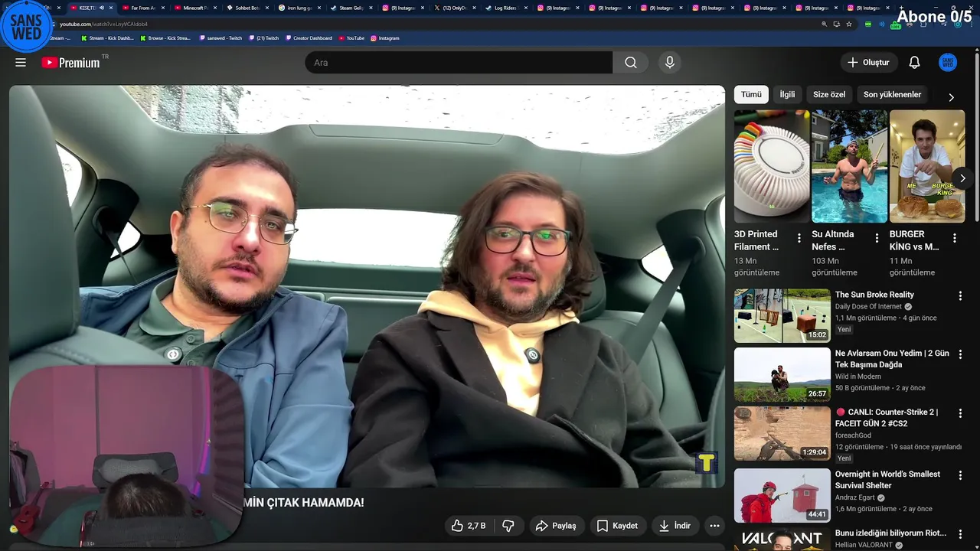The image size is (980, 551).
Task: Open the account avatar menu
Action: [x=947, y=63]
